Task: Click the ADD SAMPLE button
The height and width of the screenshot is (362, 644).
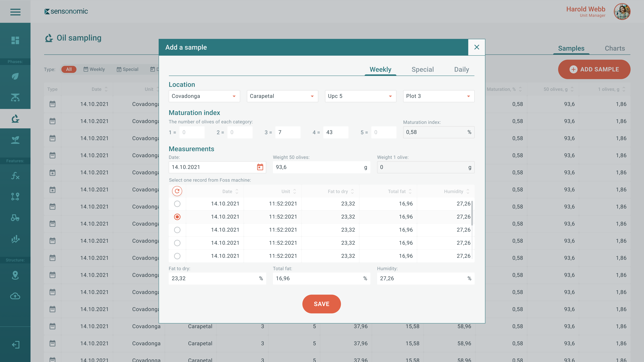Action: point(594,69)
